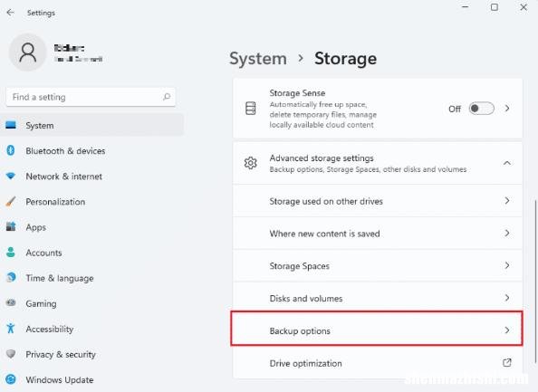
Task: Click the Accessibility figure icon
Action: [11, 329]
